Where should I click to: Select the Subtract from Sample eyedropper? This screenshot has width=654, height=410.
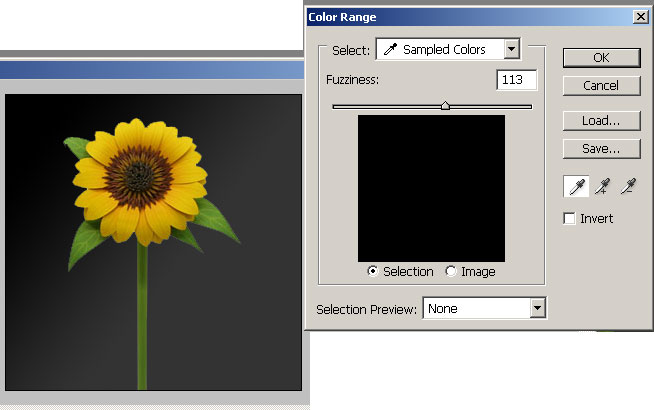628,186
